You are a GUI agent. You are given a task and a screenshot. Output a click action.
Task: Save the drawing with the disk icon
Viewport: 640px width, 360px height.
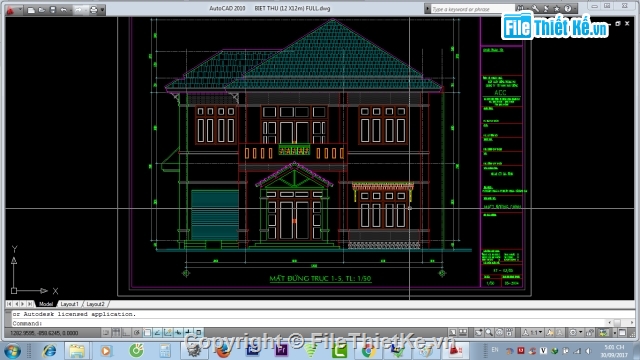53,9
